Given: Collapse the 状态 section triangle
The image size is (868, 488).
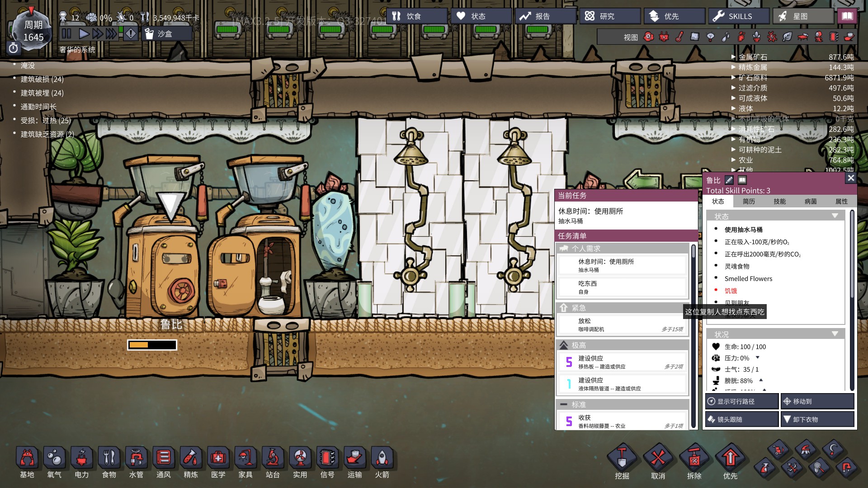Looking at the screenshot, I should 835,216.
